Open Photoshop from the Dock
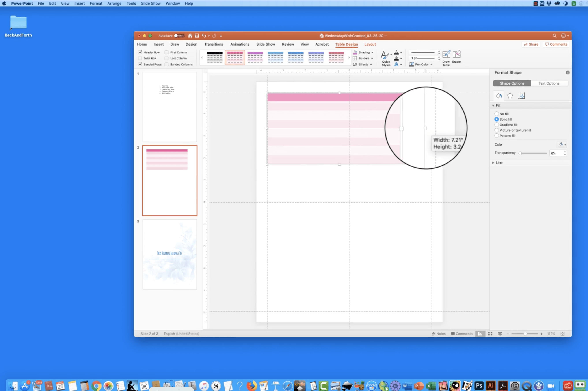 (x=479, y=385)
